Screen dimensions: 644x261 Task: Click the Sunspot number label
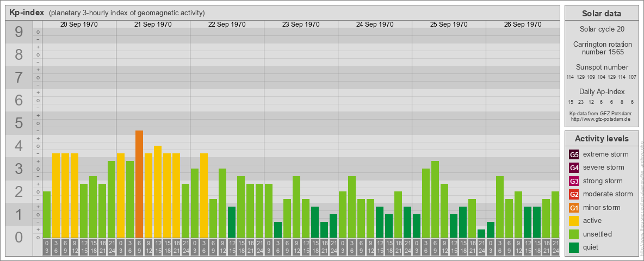coord(602,67)
